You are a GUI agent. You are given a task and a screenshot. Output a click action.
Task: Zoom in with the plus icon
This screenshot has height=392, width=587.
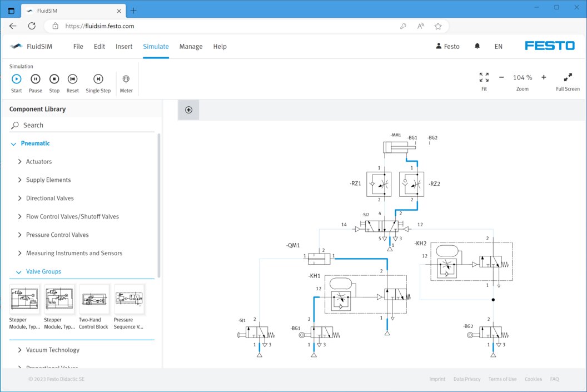coord(544,77)
